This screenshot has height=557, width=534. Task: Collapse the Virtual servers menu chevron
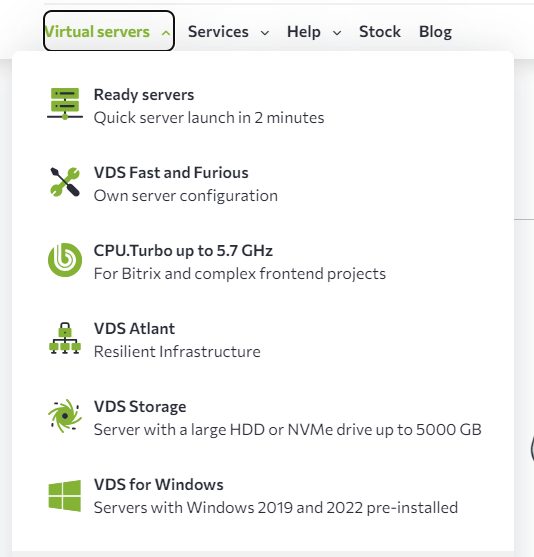tap(165, 33)
